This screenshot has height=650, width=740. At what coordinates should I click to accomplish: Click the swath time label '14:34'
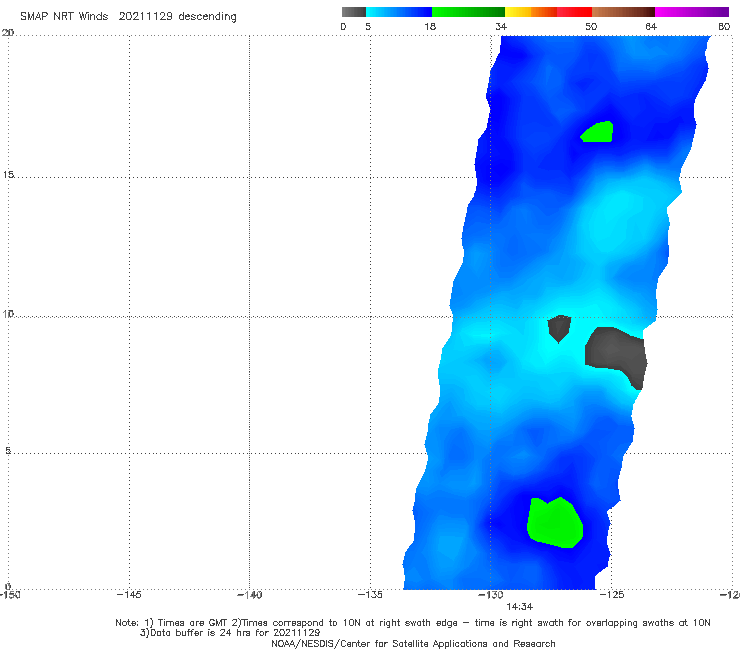click(x=520, y=607)
